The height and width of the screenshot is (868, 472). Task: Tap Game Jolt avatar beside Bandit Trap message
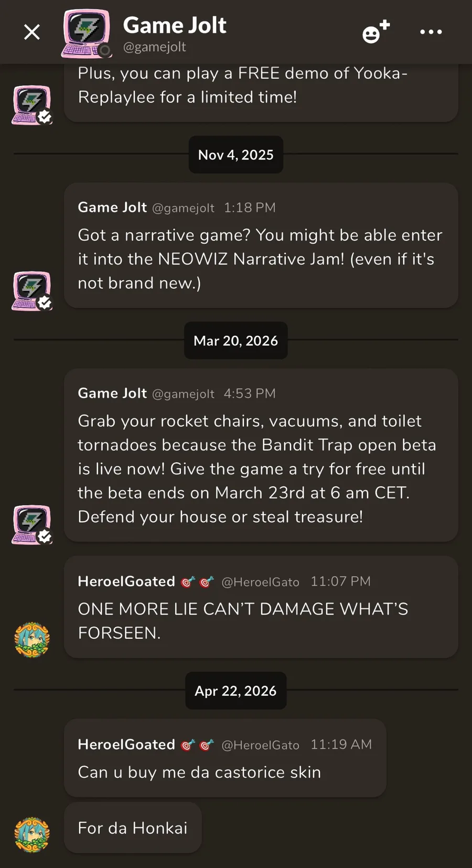pyautogui.click(x=32, y=524)
